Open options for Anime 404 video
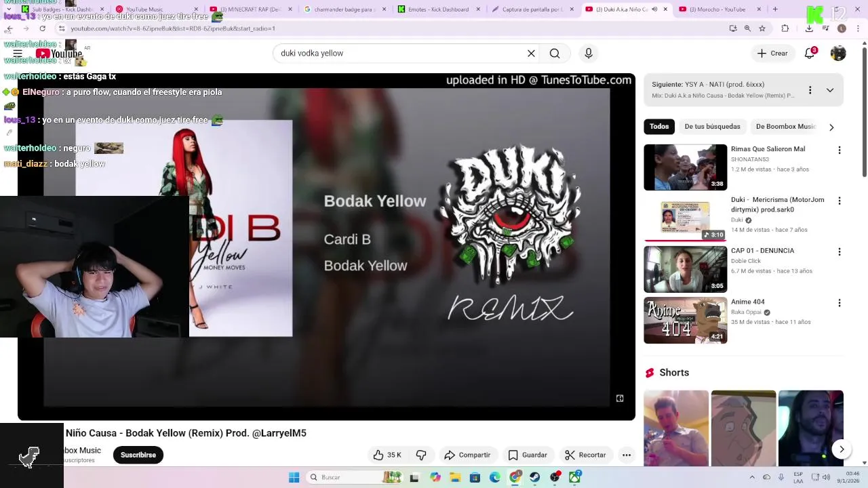This screenshot has width=868, height=488. pos(840,303)
